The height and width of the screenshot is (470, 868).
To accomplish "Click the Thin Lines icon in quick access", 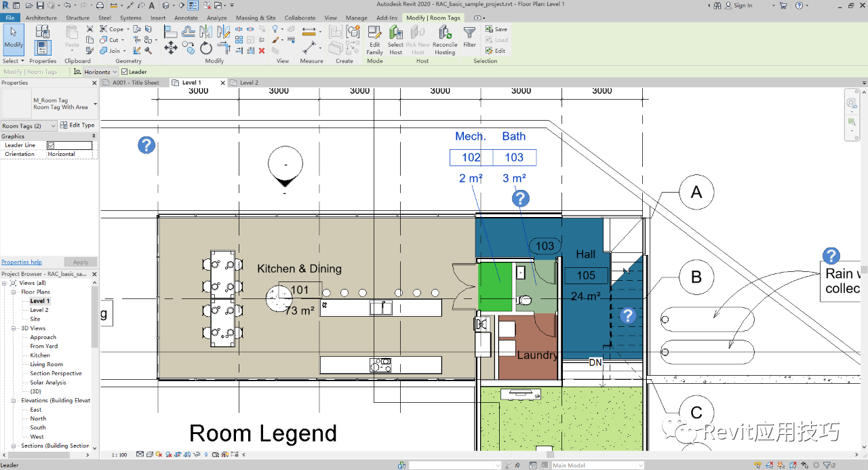I will pos(193,5).
